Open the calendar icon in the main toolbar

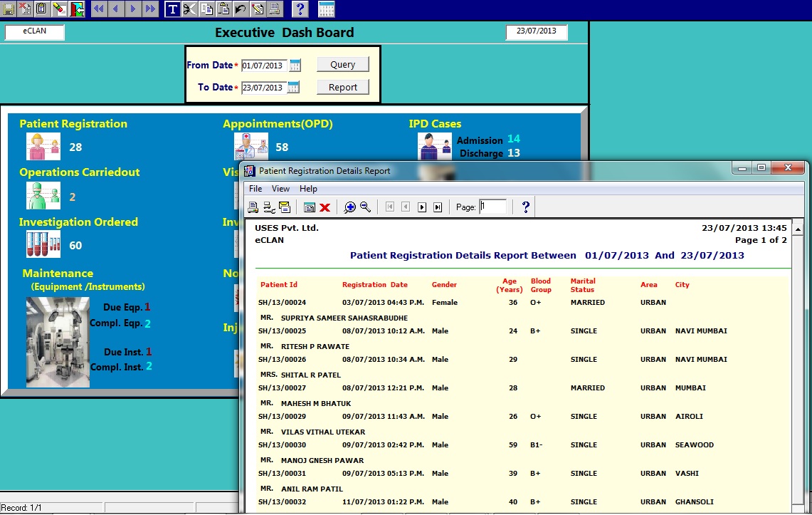326,9
